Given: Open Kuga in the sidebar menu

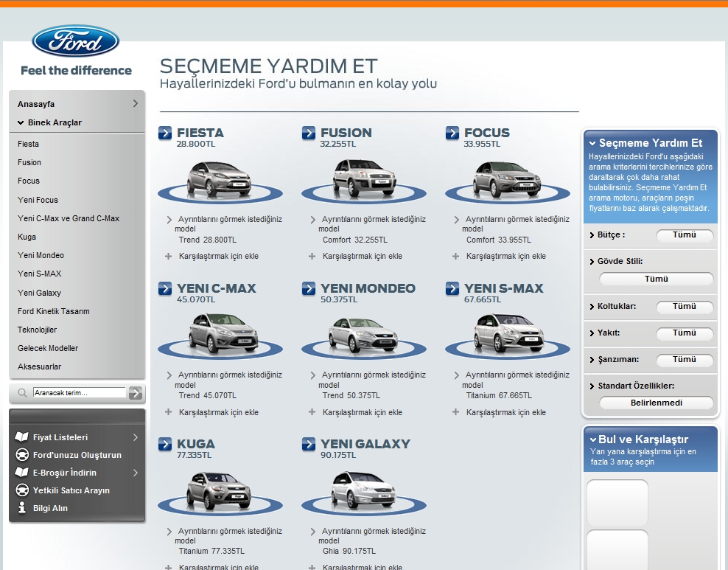Looking at the screenshot, I should pos(27,237).
